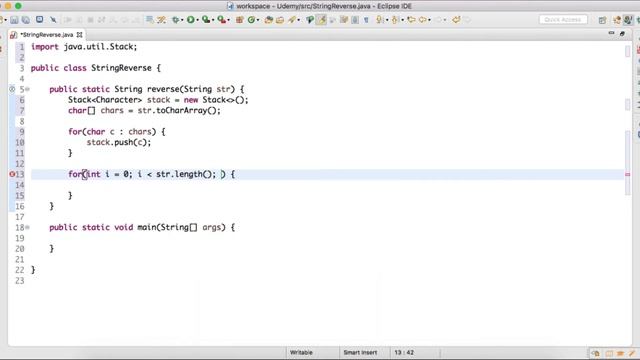Collapse the reverse method at line 5
Image resolution: width=640 pixels, height=360 pixels.
click(x=27, y=89)
